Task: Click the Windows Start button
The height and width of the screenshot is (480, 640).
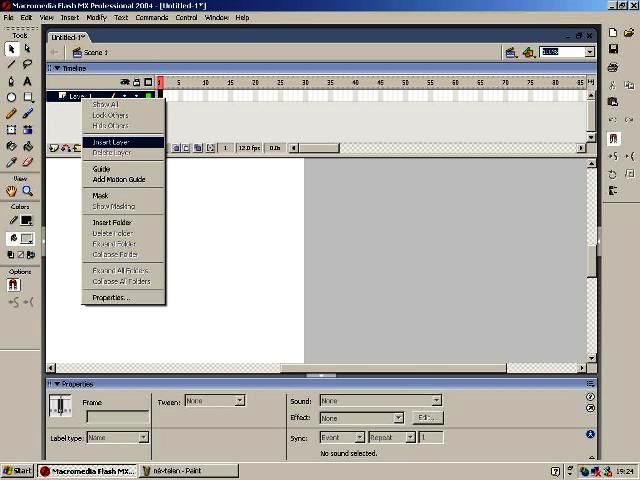Action: [x=18, y=471]
